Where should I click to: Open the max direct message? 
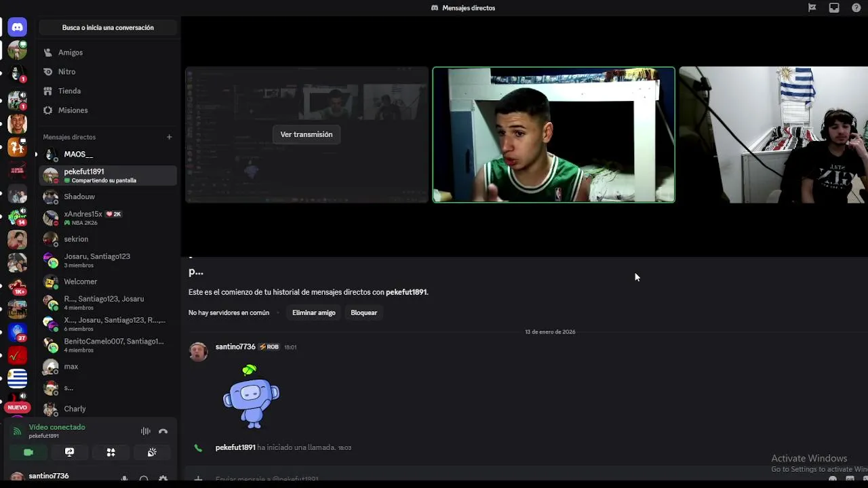pyautogui.click(x=108, y=367)
